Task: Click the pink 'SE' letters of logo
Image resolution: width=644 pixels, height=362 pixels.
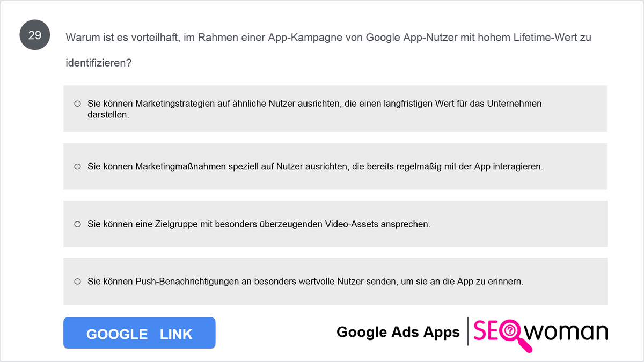Action: point(486,331)
